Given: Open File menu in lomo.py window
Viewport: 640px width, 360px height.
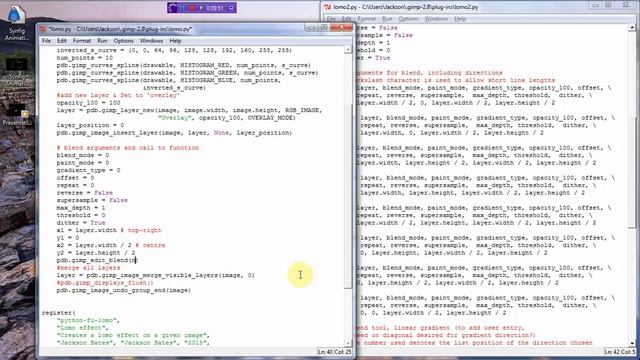Looking at the screenshot, I should coord(46,41).
